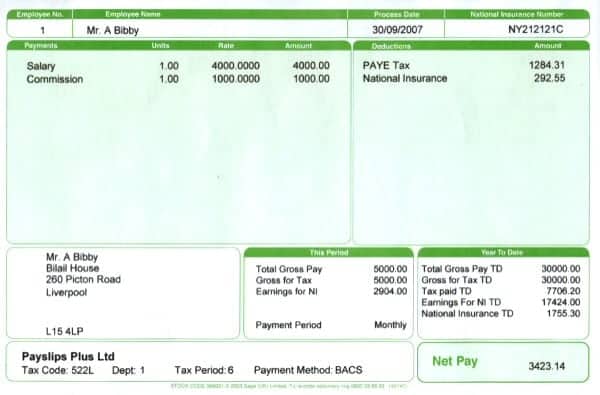
Task: Click Salary amount 4000.00
Action: 311,65
